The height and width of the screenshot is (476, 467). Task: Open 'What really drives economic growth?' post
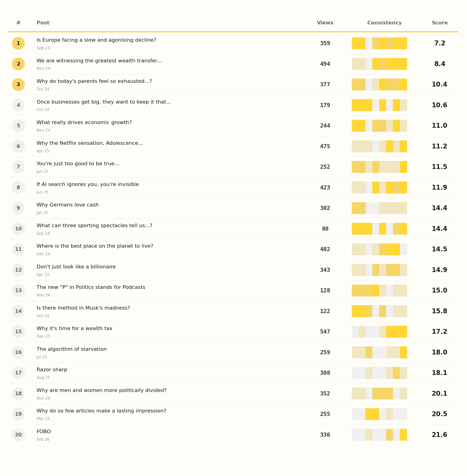pos(84,122)
